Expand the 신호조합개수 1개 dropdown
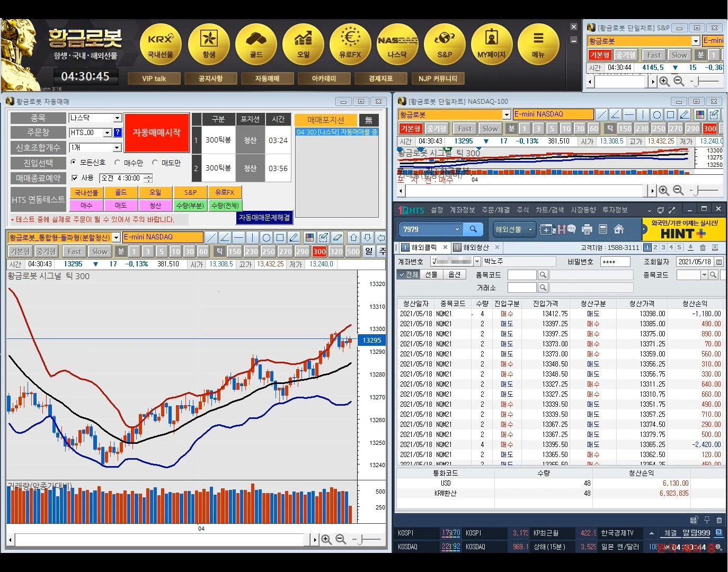The image size is (728, 572). (118, 148)
